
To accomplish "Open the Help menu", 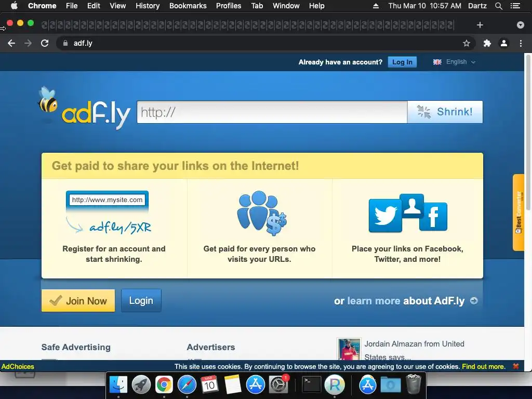I will pos(316,6).
